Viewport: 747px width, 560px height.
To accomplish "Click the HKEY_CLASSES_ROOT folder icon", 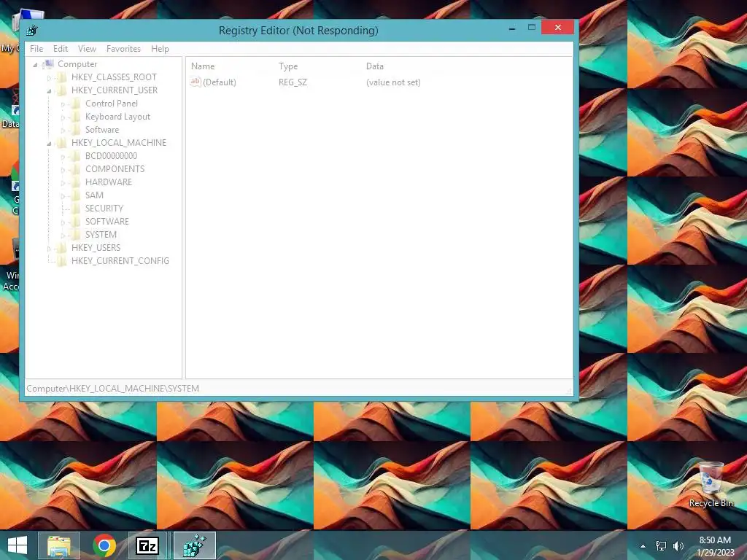I will click(x=61, y=77).
